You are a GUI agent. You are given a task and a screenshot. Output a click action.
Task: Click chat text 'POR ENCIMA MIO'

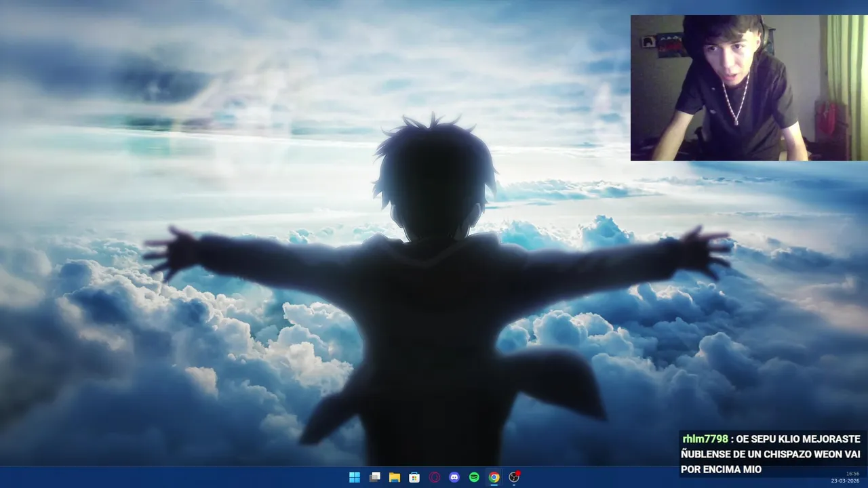(x=721, y=469)
